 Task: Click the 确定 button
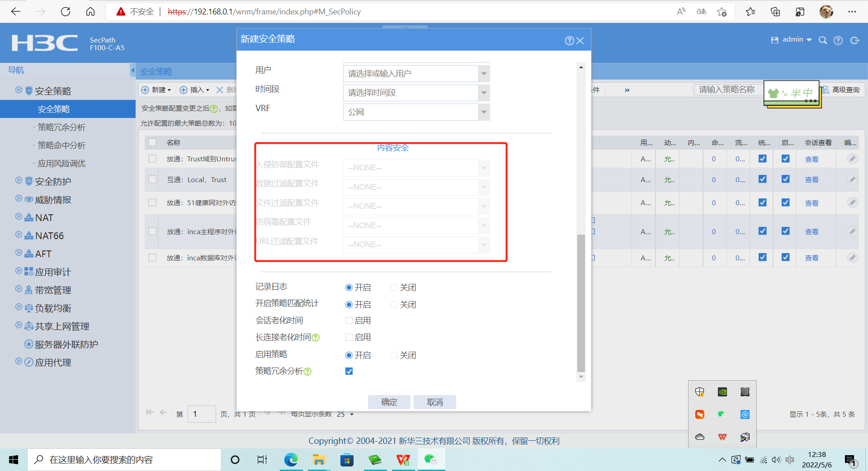[389, 402]
